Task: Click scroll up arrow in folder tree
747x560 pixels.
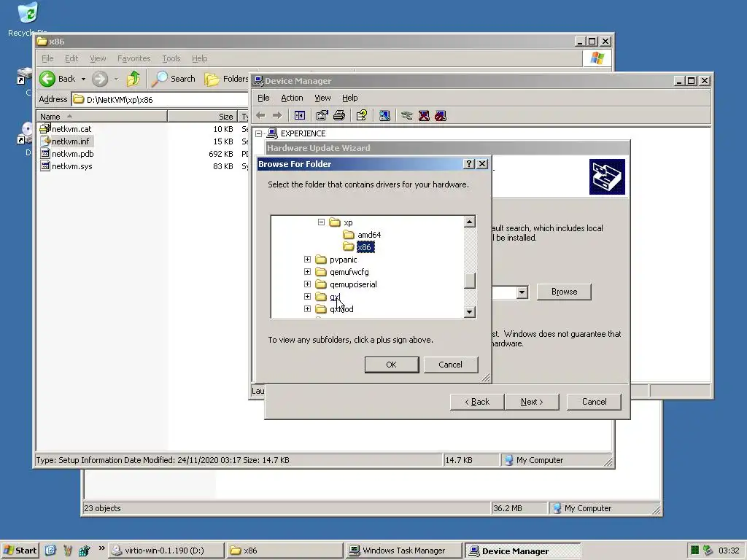Action: (470, 222)
